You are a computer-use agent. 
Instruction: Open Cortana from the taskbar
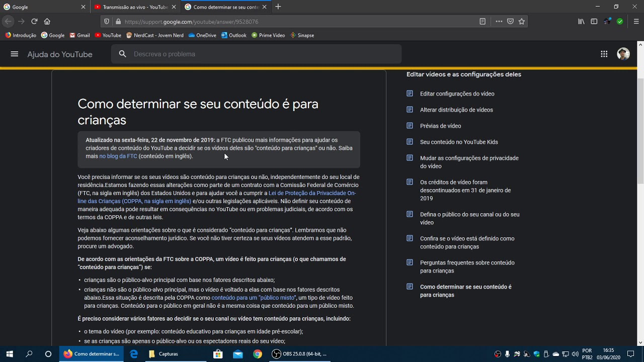(48, 354)
